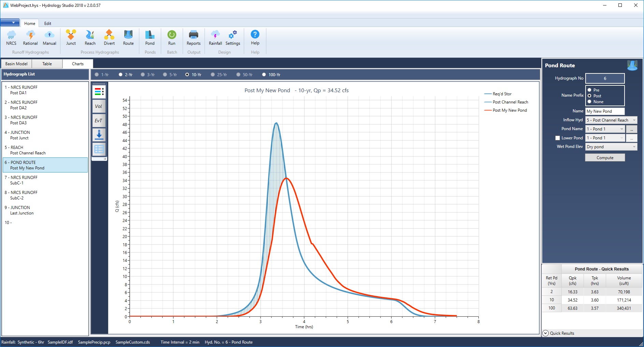Image resolution: width=644 pixels, height=347 pixels.
Task: Open the Edit ribbon tab
Action: pyautogui.click(x=47, y=23)
